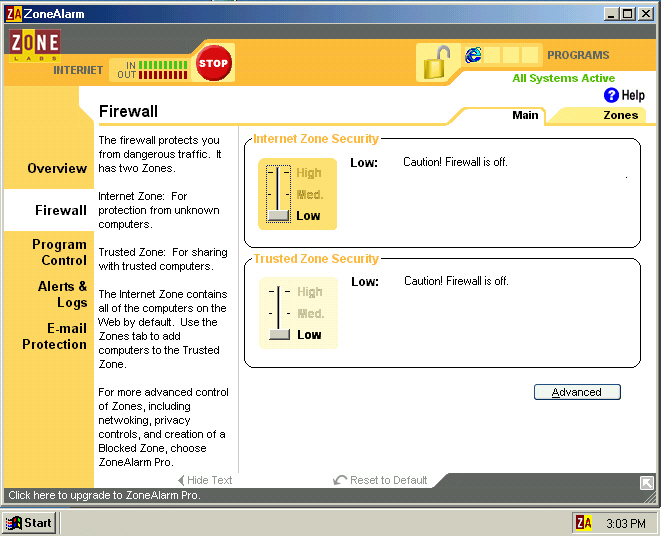Image resolution: width=661 pixels, height=536 pixels.
Task: Minimize the ZoneAlarm window
Action: click(x=611, y=14)
